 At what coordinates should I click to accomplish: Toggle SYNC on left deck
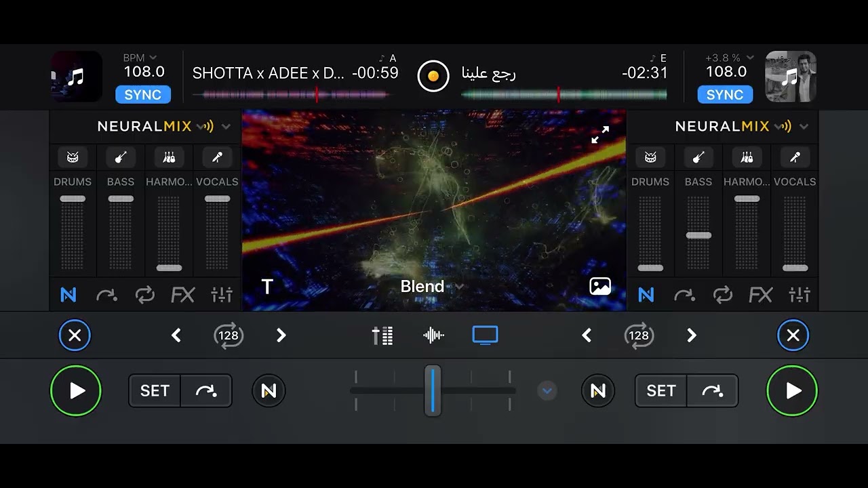143,94
